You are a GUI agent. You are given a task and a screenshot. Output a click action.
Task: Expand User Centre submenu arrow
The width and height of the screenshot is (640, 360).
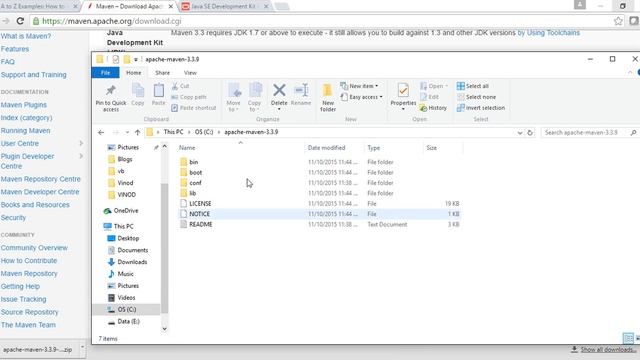click(x=81, y=143)
